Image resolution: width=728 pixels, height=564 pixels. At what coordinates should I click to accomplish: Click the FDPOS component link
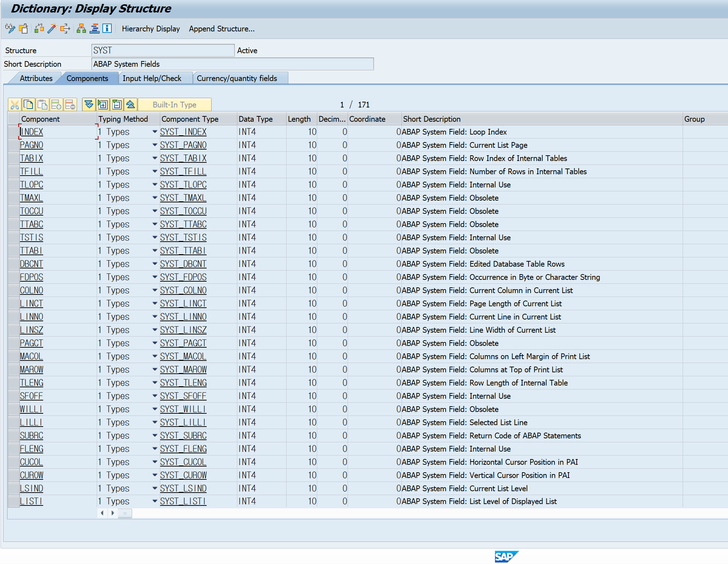coord(31,277)
